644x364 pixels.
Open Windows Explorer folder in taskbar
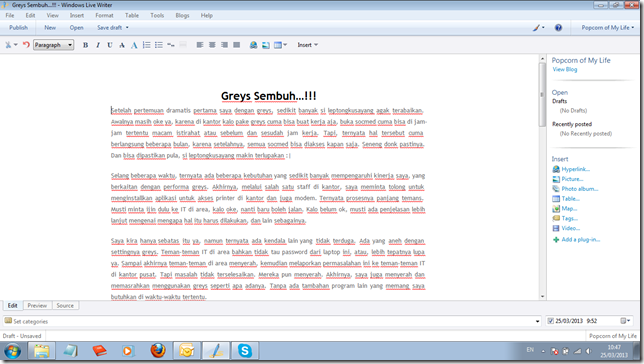(x=41, y=351)
